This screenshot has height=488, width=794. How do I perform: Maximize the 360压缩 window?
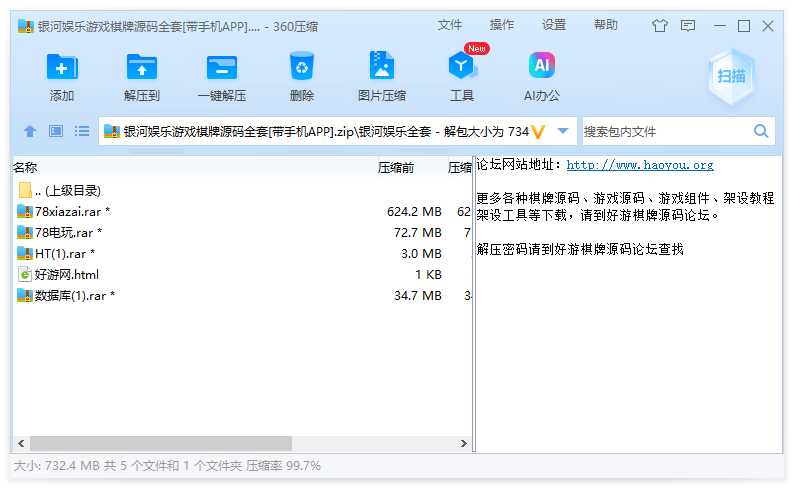coord(744,25)
